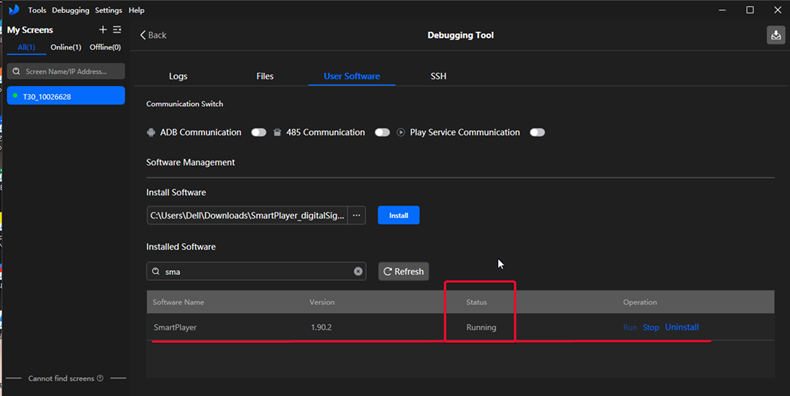Click the 485 Communication icon
790x396 pixels.
pyautogui.click(x=277, y=133)
